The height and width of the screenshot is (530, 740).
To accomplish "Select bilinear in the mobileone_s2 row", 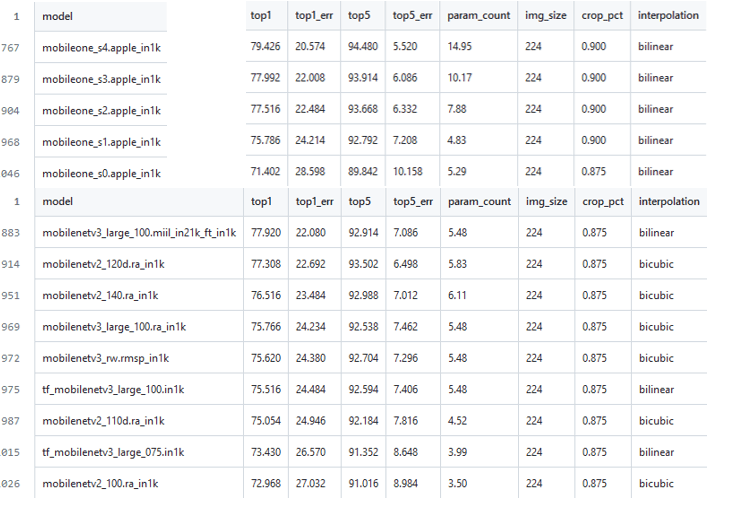I will pos(656,109).
